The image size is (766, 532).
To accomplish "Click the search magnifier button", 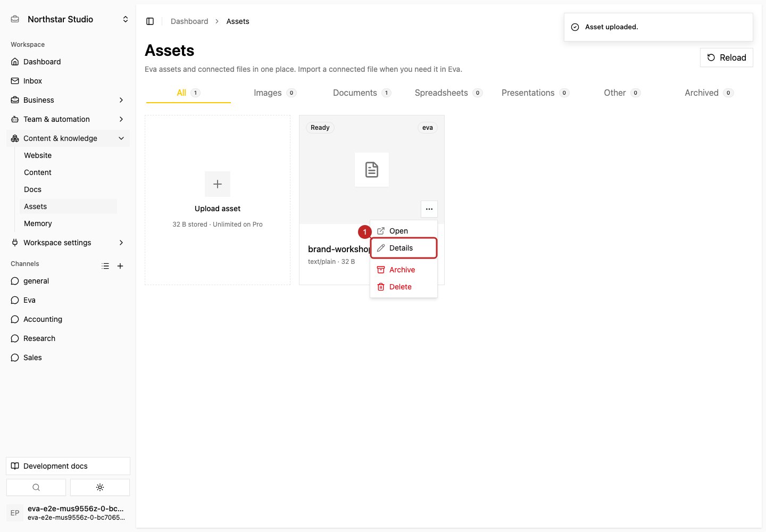I will click(x=36, y=487).
